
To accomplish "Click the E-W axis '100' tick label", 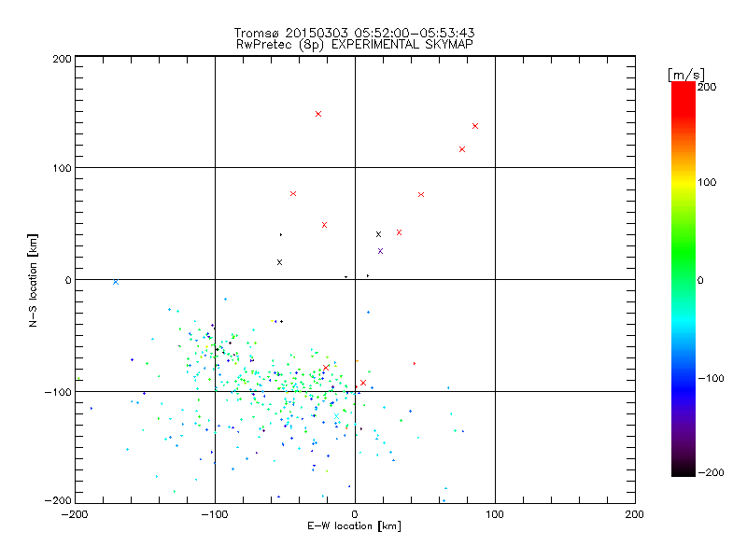I will click(495, 514).
